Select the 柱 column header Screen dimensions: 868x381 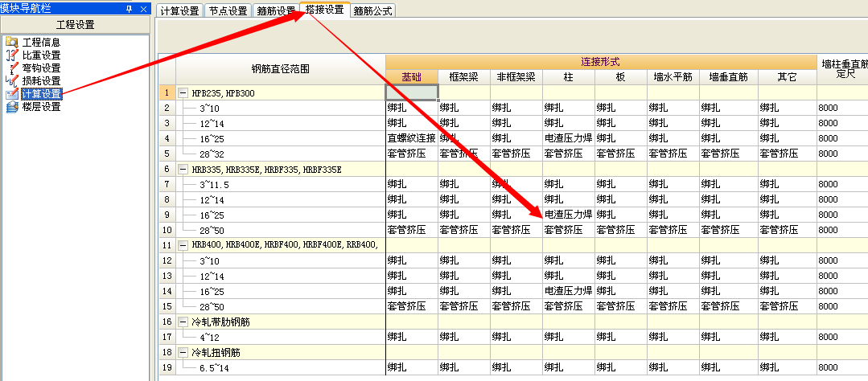(569, 77)
